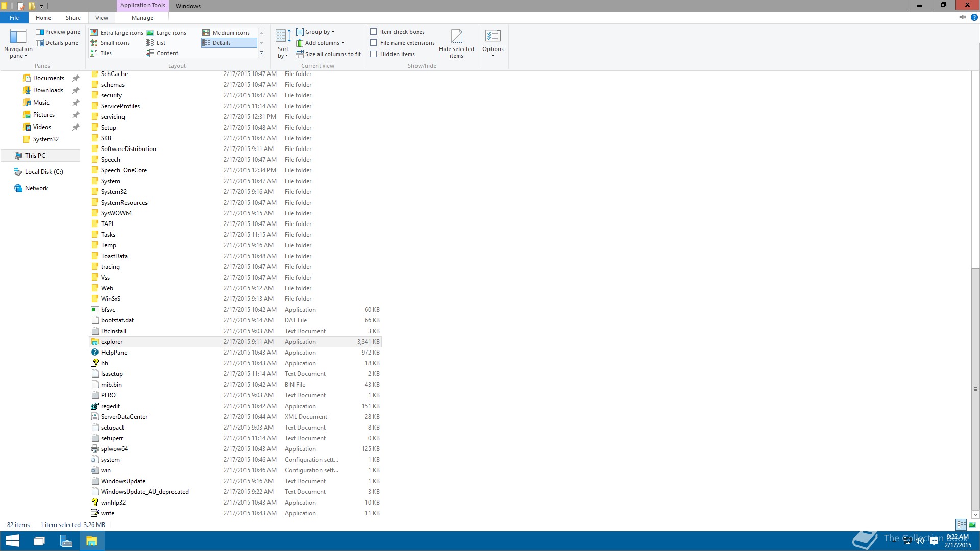This screenshot has height=551, width=980.
Task: Open File Explorer from the taskbar
Action: [92, 541]
